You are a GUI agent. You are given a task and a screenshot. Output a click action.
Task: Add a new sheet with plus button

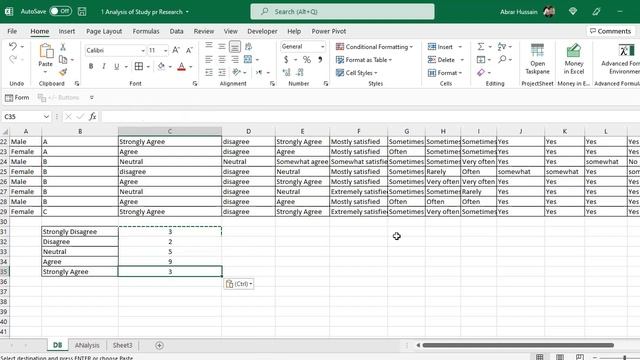pos(159,345)
